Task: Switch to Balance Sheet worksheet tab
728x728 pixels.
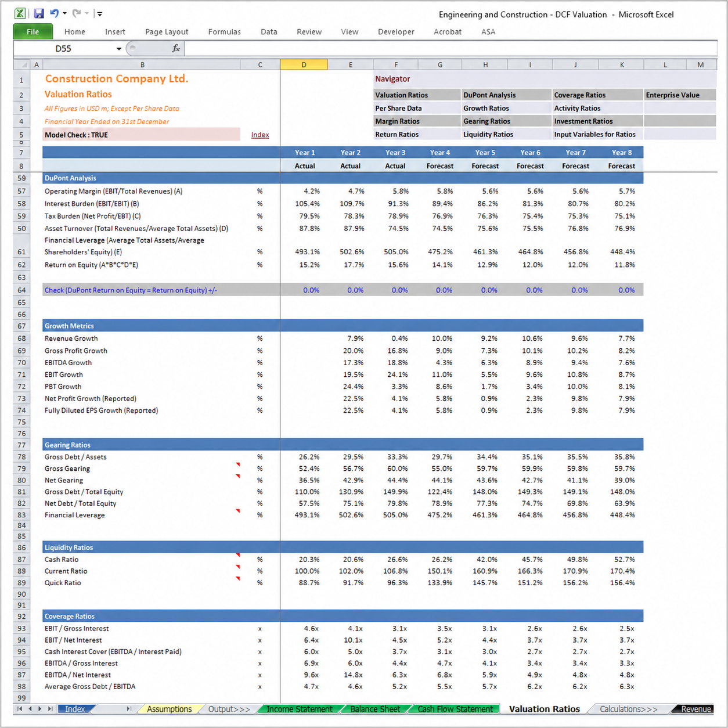Action: coord(375,709)
